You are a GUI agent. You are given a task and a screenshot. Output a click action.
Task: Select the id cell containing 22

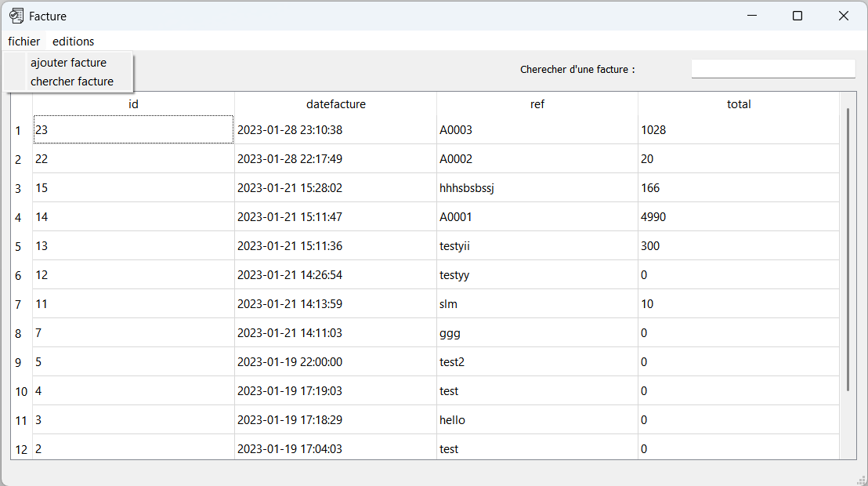tap(133, 159)
